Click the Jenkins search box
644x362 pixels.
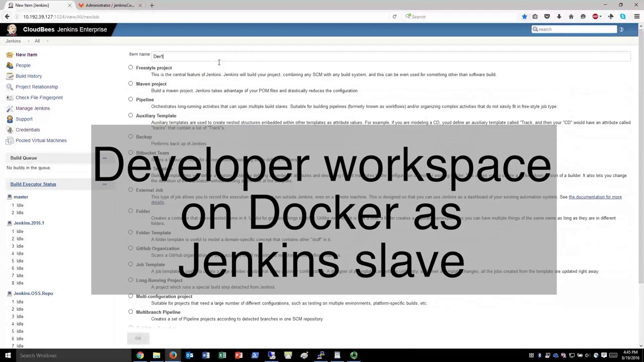point(574,29)
